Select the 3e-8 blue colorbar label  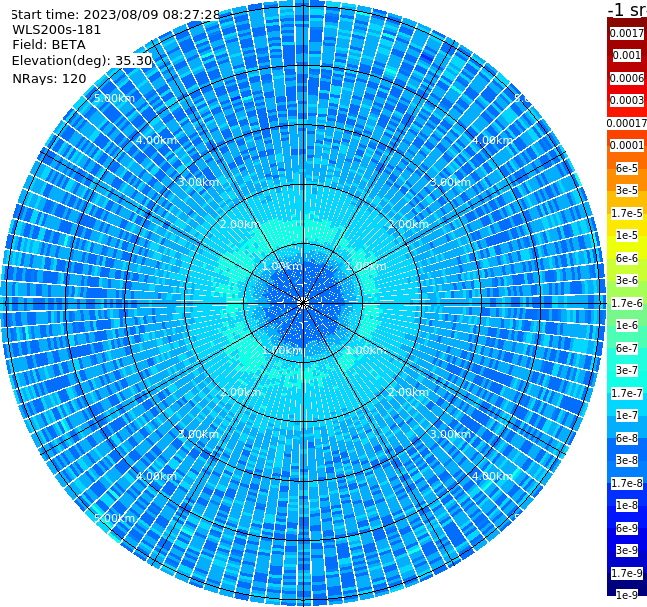[627, 460]
